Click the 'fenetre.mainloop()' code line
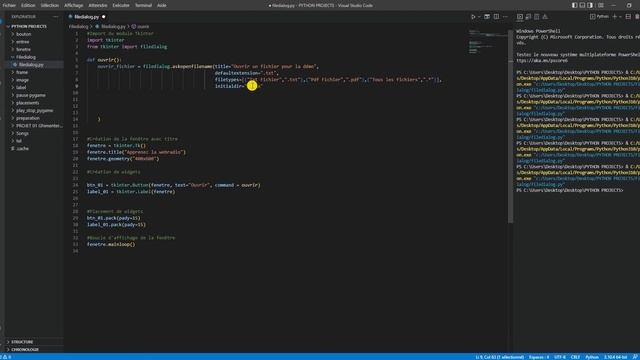 [x=111, y=244]
